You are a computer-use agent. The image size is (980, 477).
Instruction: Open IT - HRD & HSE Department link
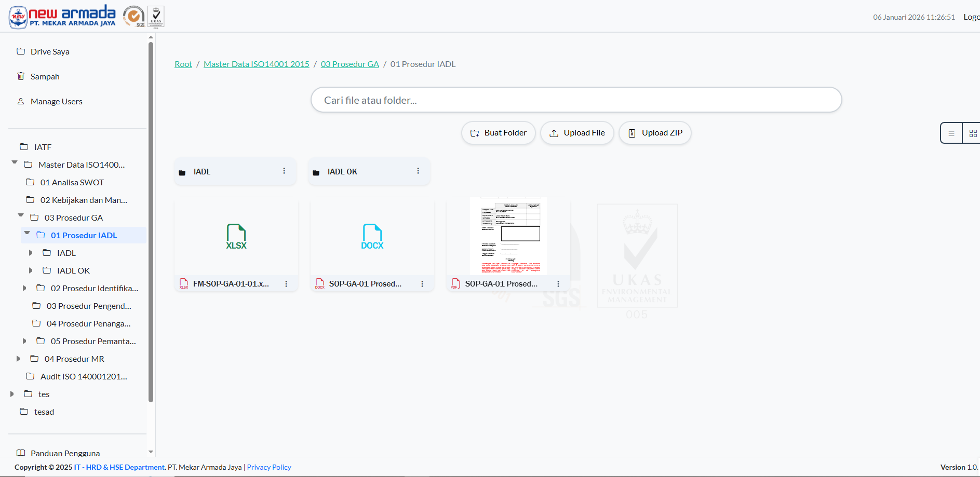[x=119, y=467]
